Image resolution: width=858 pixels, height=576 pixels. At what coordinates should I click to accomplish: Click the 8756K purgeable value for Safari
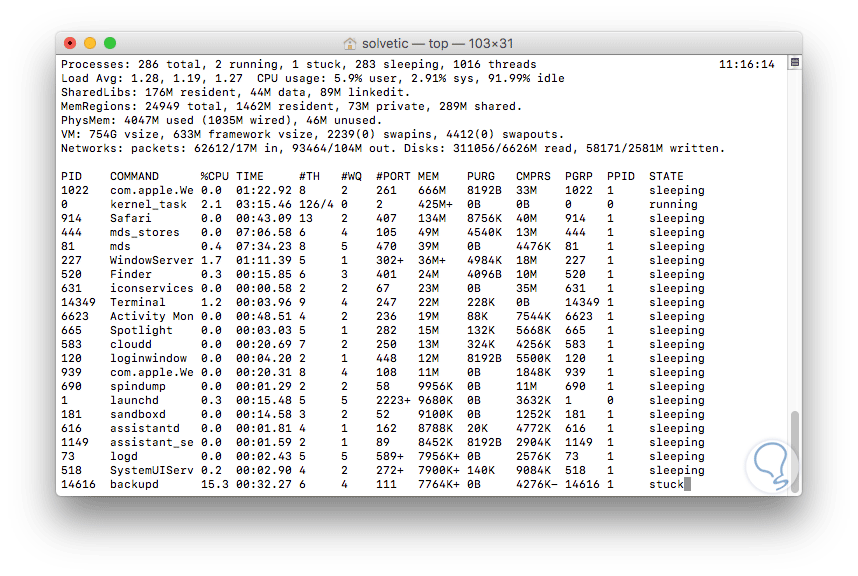point(484,218)
